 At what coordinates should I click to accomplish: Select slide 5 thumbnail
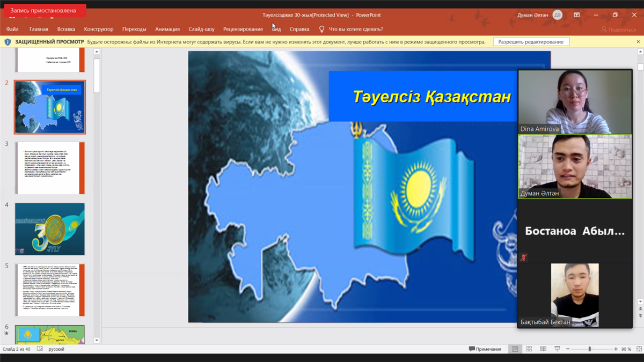(x=50, y=290)
